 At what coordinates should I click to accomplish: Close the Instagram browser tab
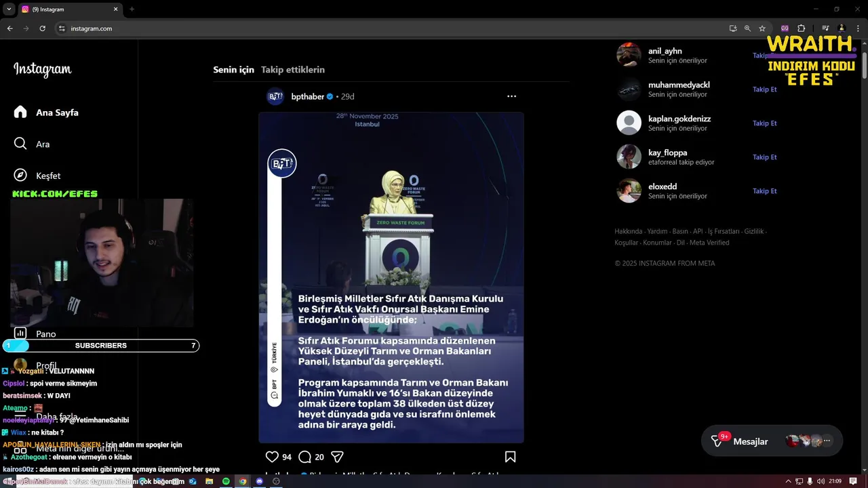[x=115, y=9]
